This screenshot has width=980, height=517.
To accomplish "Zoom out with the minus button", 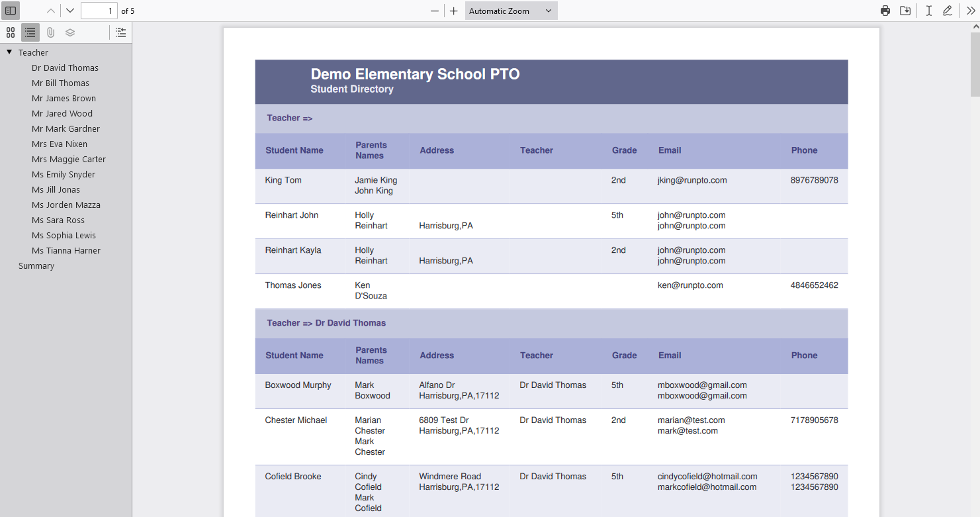I will tap(435, 11).
